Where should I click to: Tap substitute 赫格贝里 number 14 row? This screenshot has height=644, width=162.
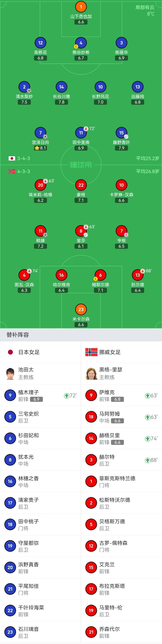tap(121, 438)
